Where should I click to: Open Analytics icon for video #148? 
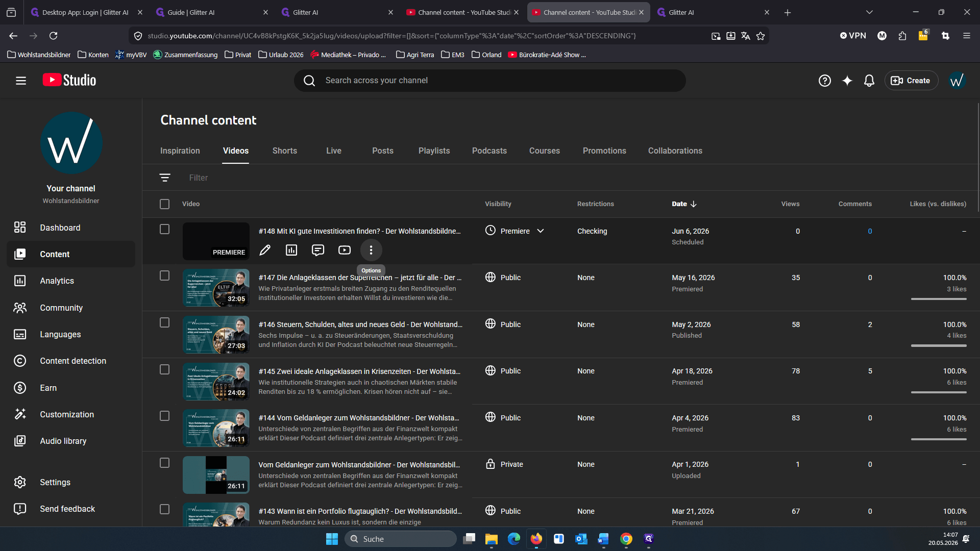[x=291, y=250]
